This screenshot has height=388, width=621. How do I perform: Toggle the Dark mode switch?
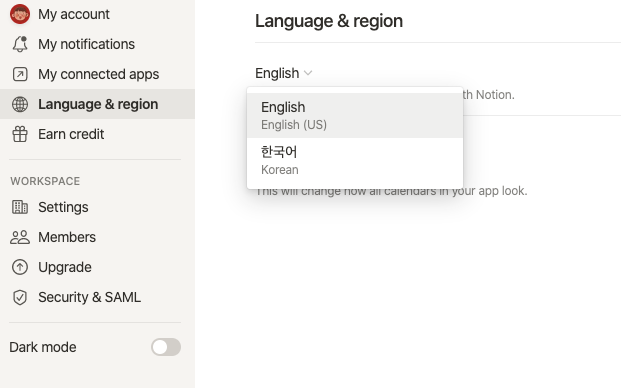pos(166,347)
